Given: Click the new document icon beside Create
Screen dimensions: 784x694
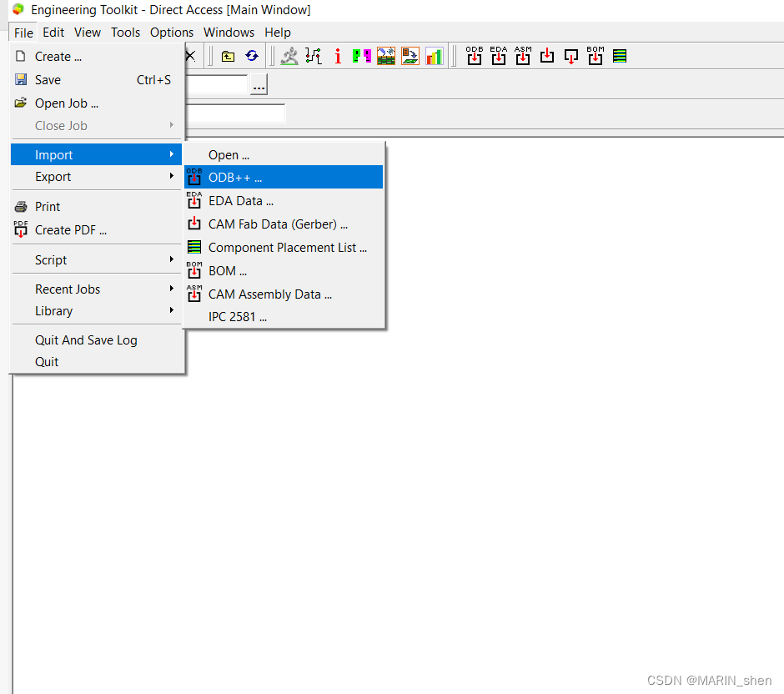Looking at the screenshot, I should pyautogui.click(x=21, y=56).
